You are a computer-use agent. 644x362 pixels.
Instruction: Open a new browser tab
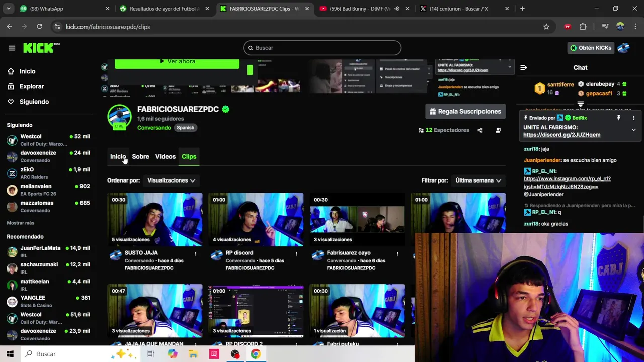[522, 9]
